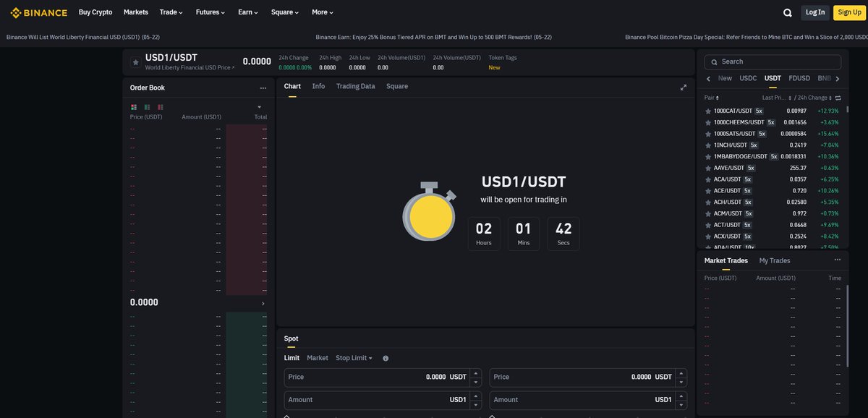Sort market list by 24h Change

(814, 98)
